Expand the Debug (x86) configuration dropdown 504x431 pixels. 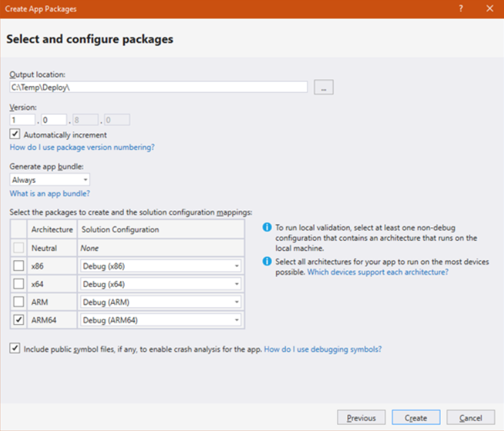point(160,266)
